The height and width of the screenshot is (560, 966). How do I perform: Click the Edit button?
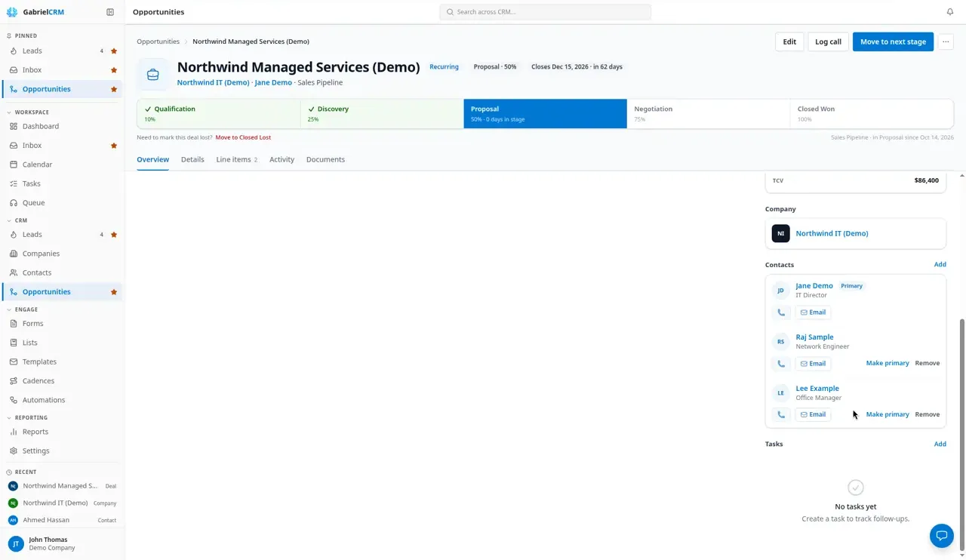point(789,42)
